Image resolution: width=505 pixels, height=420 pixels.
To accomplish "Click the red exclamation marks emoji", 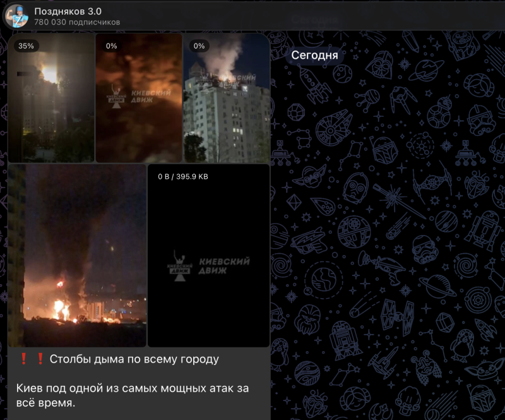I will click(x=32, y=359).
